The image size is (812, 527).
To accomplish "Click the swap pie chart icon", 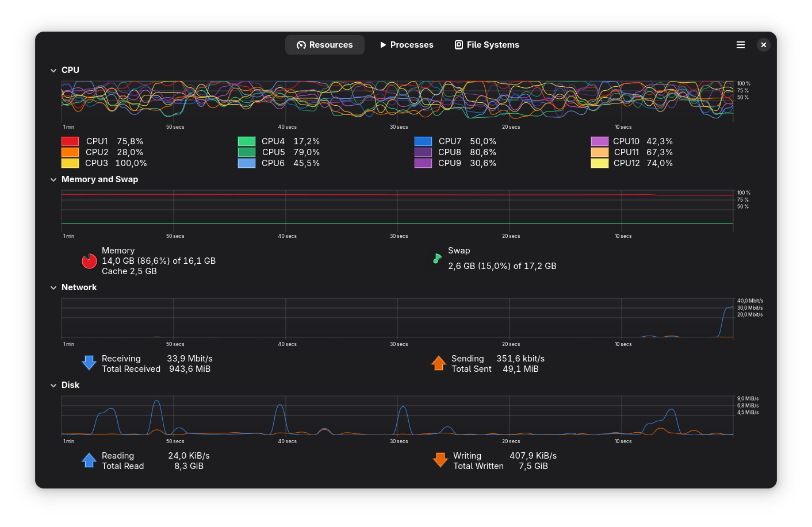I will coord(437,259).
